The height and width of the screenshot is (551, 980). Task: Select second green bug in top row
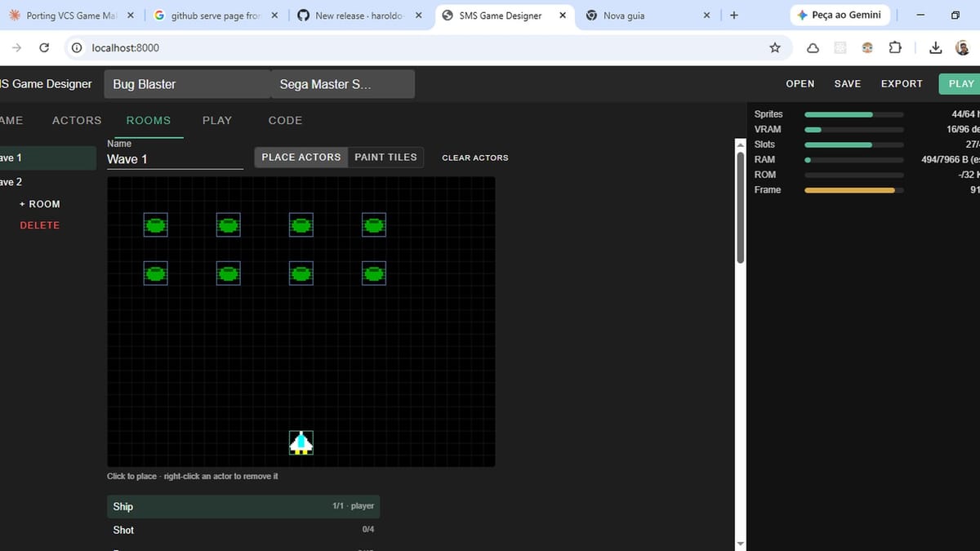229,224
